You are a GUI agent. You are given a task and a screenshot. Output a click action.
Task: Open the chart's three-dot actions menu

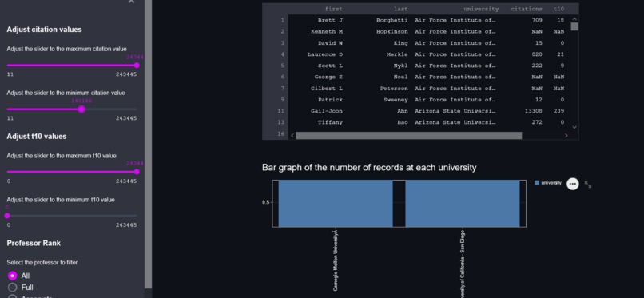point(573,184)
